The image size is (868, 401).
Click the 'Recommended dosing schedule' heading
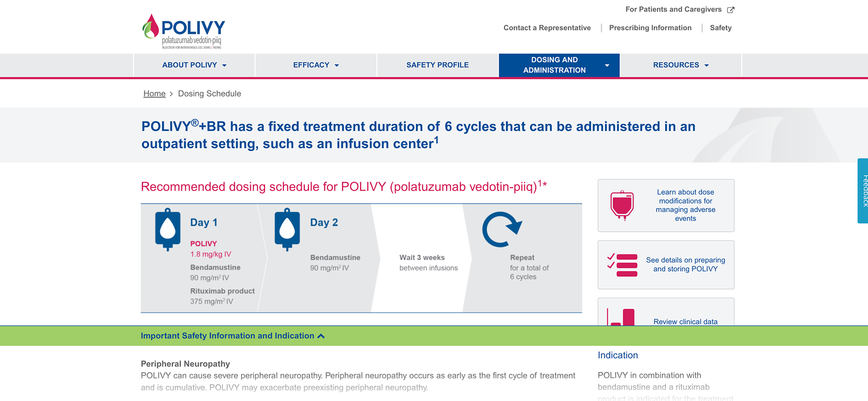(344, 186)
